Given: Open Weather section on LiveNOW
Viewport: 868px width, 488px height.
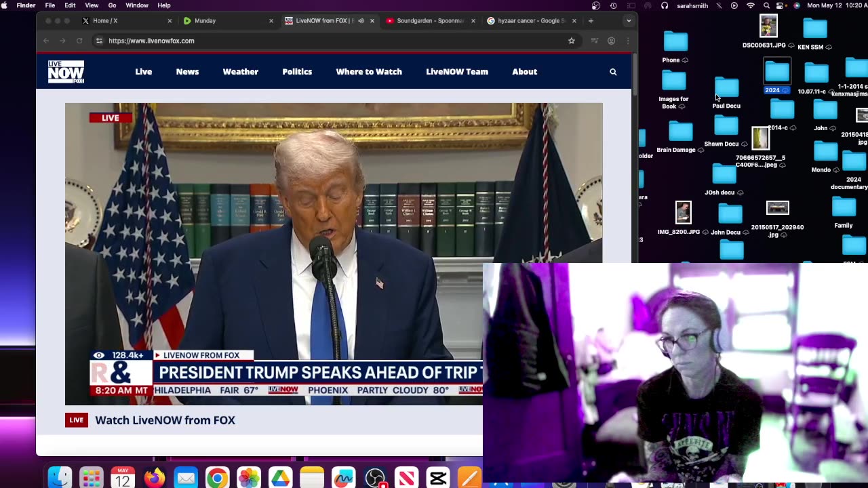Looking at the screenshot, I should point(241,72).
